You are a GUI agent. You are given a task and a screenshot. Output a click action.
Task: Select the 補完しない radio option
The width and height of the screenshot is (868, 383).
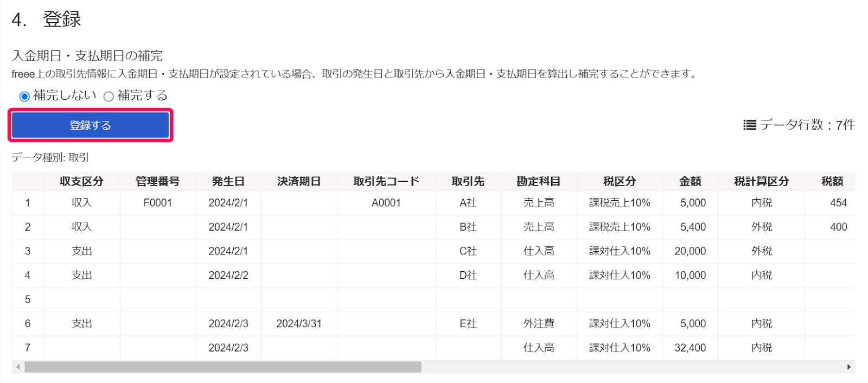coord(24,97)
